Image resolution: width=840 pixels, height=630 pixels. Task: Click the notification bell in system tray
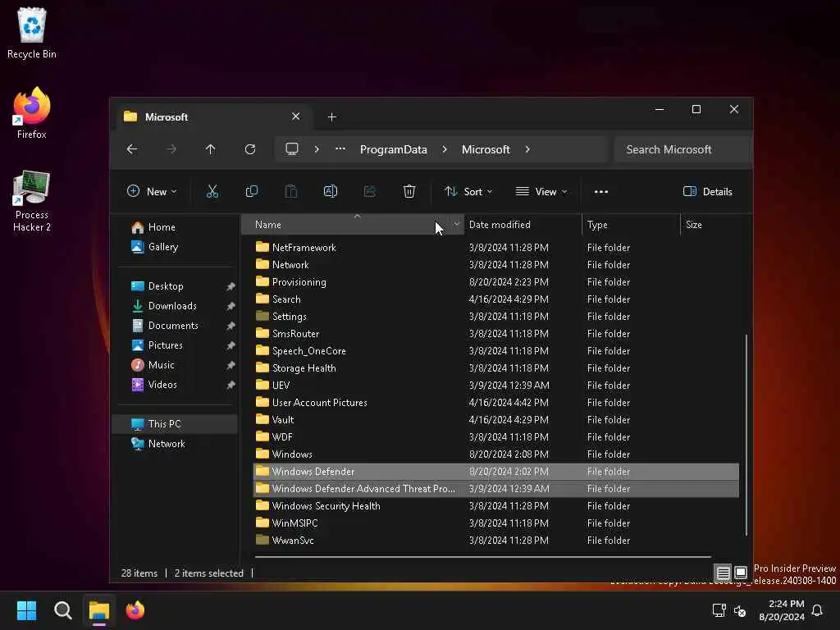click(817, 610)
